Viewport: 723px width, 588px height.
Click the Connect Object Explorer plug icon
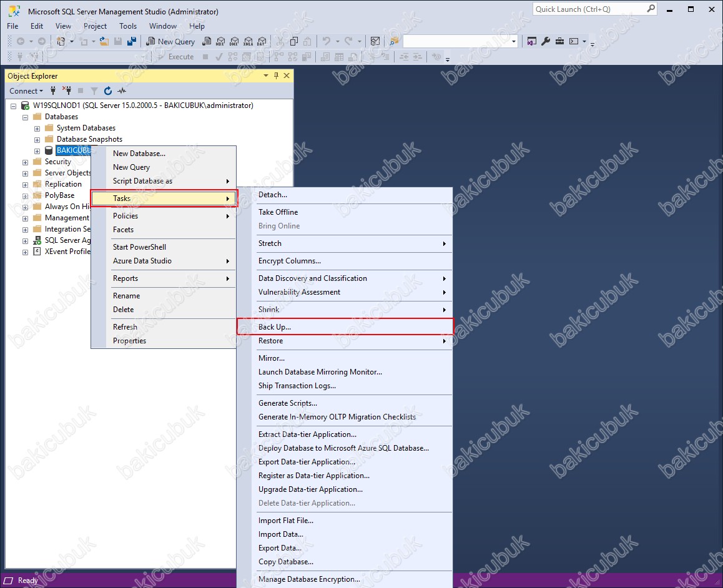click(x=53, y=91)
